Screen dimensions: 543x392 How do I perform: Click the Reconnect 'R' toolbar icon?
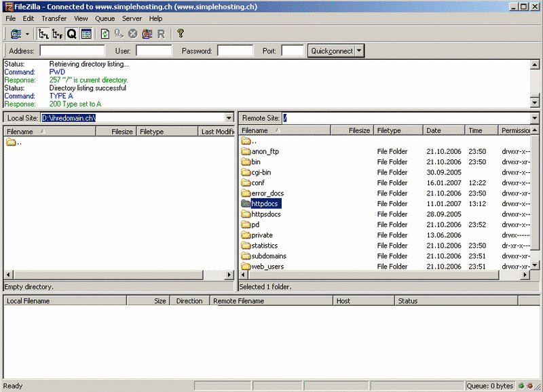pyautogui.click(x=161, y=34)
